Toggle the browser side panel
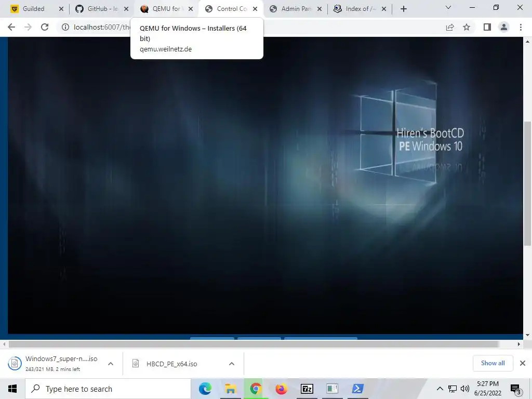The image size is (532, 399). coord(487,27)
